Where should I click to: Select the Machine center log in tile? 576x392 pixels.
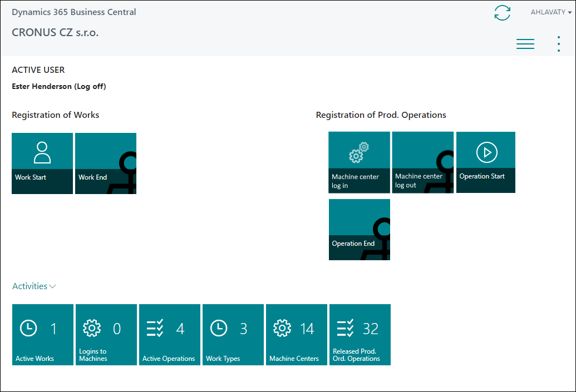pos(359,162)
